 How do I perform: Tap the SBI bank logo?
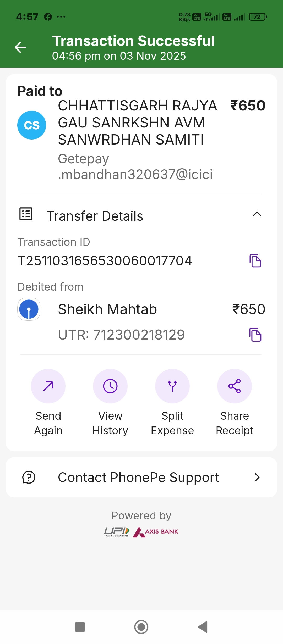[29, 309]
